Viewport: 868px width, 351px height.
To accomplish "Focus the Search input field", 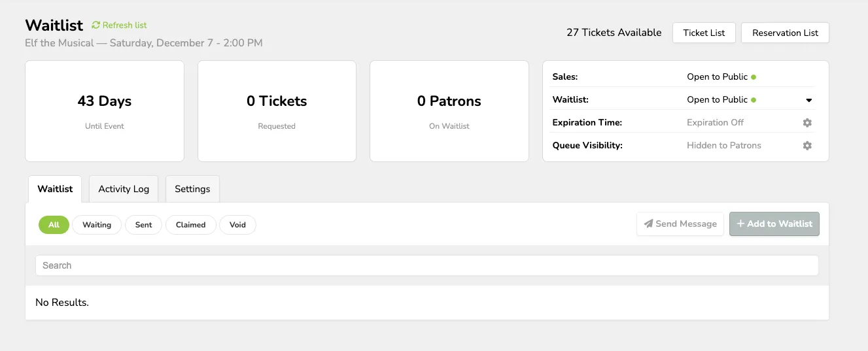I will pyautogui.click(x=427, y=265).
